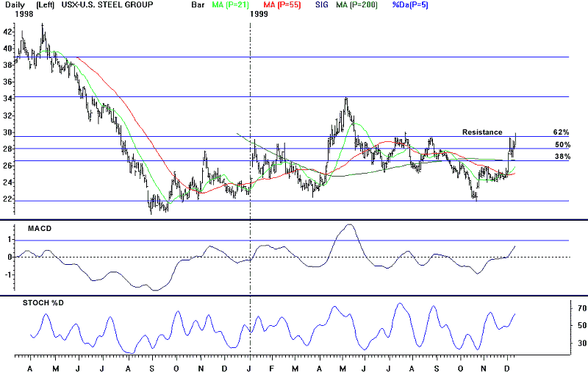The height and width of the screenshot is (373, 588).
Task: Click the 1998 year label
Action: (24, 14)
